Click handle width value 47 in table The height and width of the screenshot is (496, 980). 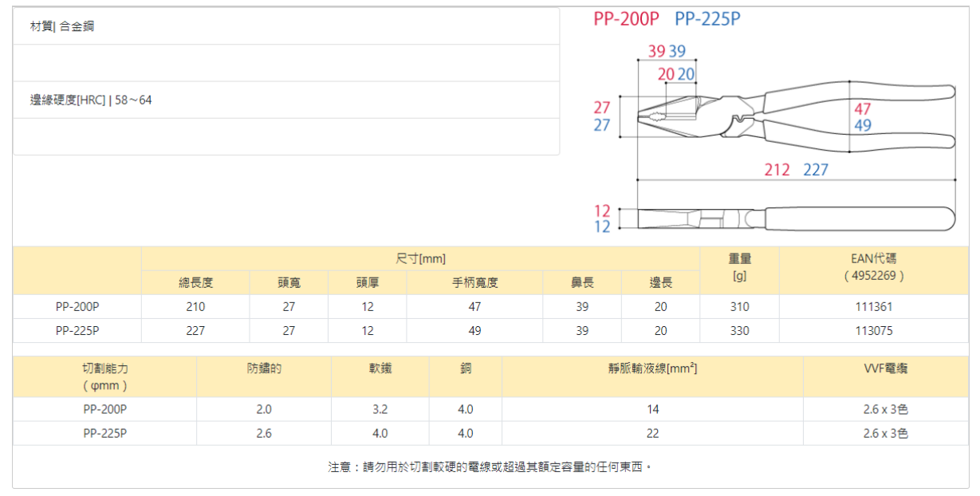[475, 306]
